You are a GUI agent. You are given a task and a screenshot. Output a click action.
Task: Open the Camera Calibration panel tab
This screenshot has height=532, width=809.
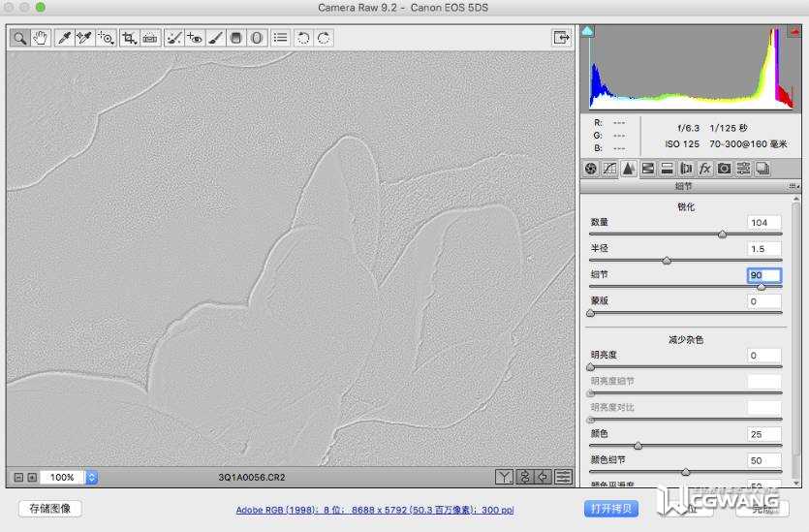coord(724,169)
